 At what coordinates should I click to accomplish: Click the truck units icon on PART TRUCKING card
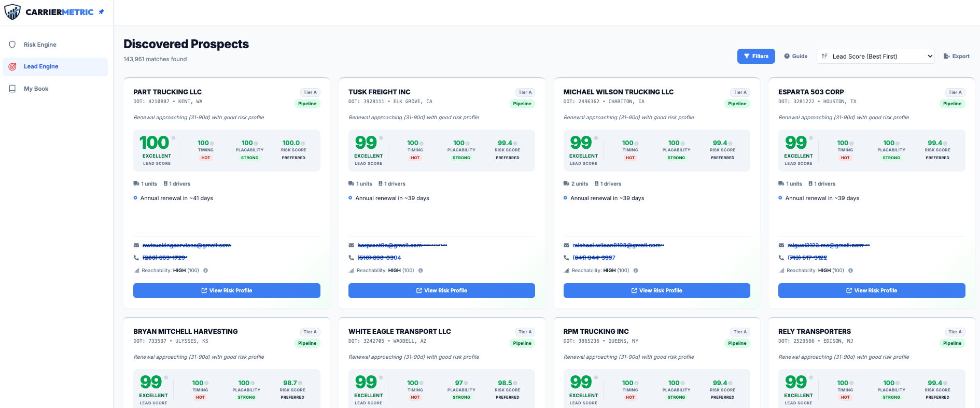click(136, 184)
